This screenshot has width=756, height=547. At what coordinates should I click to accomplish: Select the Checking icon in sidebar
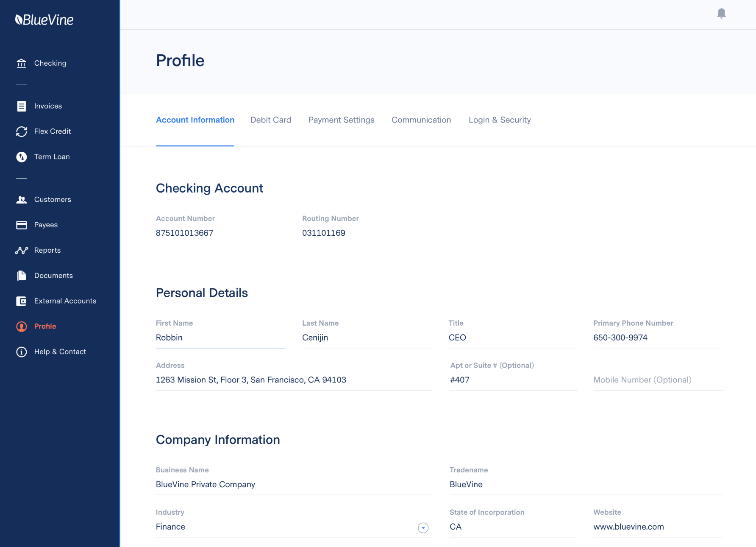[21, 63]
